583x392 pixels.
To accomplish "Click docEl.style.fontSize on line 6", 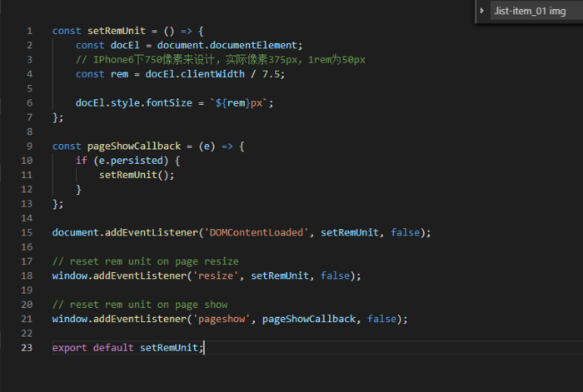I will pyautogui.click(x=134, y=103).
